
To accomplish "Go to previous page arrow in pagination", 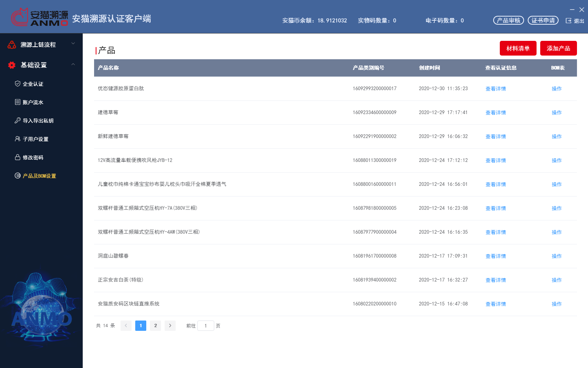I will (x=126, y=326).
